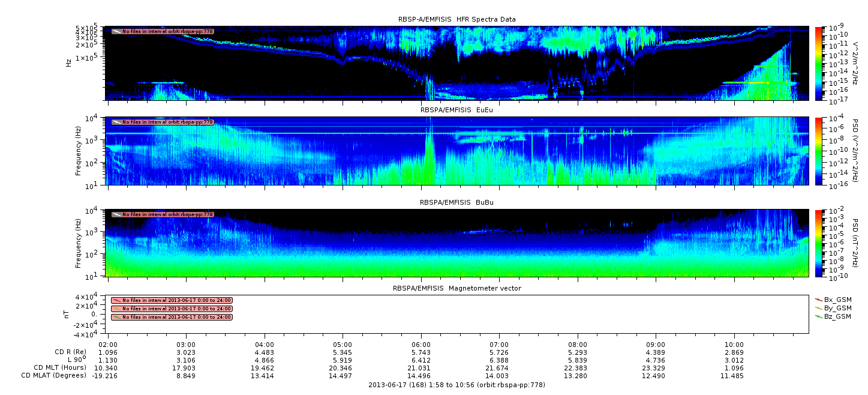Click the third magnetometer warning badge (green line icon)

tap(172, 317)
